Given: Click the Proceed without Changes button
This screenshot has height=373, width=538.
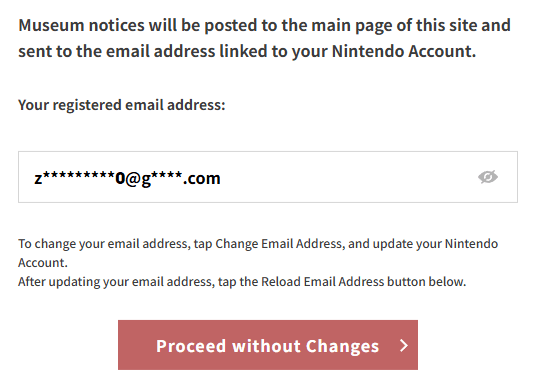Looking at the screenshot, I should (268, 345).
